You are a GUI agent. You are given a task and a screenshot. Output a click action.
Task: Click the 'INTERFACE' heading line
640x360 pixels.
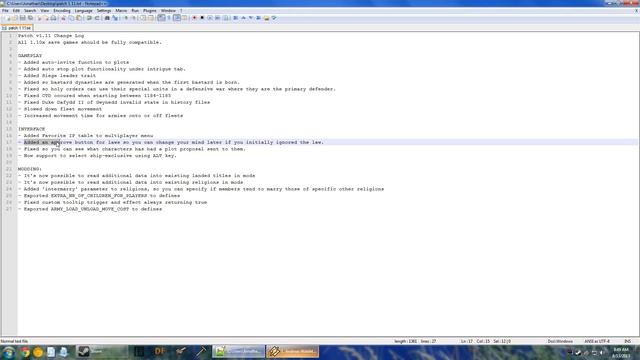[x=31, y=129]
